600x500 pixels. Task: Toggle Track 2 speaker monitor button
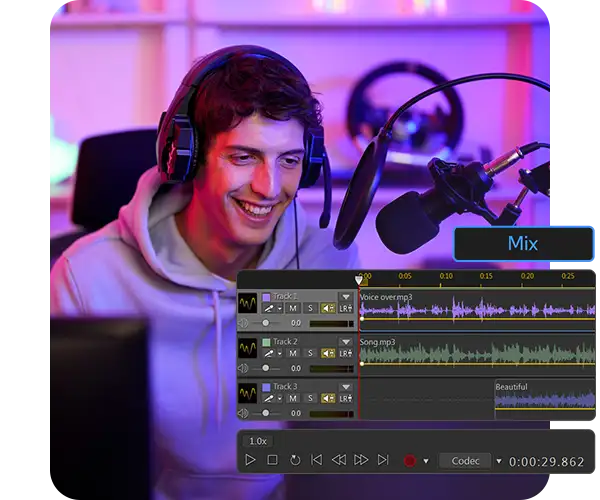pos(328,353)
